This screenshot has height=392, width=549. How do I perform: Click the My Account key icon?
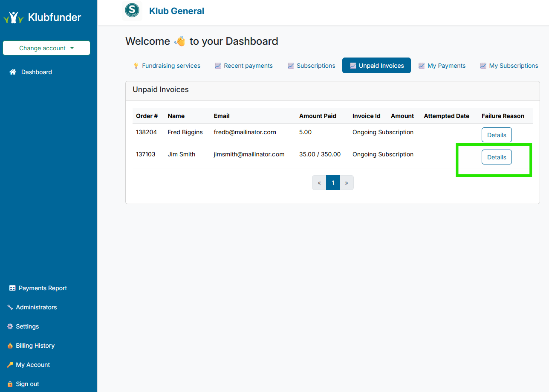(x=10, y=365)
